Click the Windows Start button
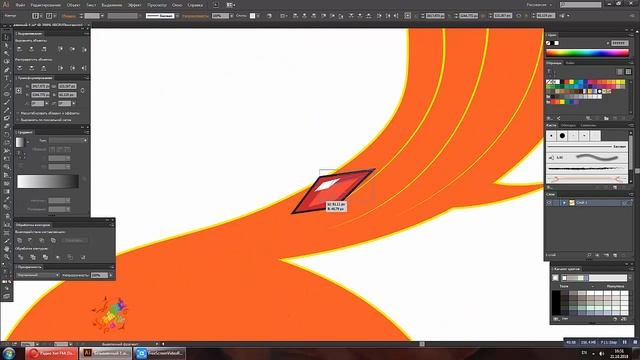This screenshot has height=360, width=640. coord(8,353)
